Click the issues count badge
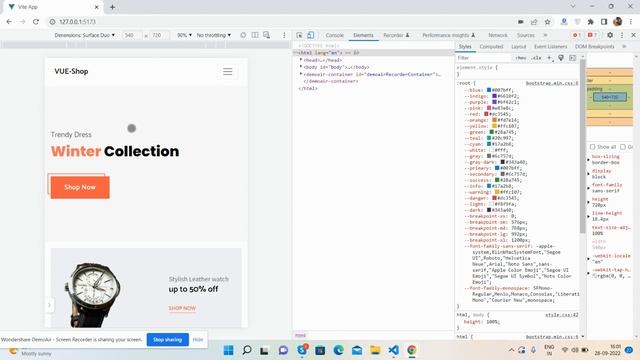Screen dimensions: 640x360 (x=592, y=36)
